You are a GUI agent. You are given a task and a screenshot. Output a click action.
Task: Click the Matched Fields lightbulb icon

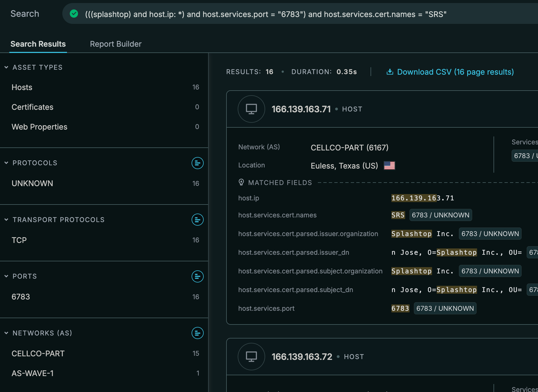(241, 182)
